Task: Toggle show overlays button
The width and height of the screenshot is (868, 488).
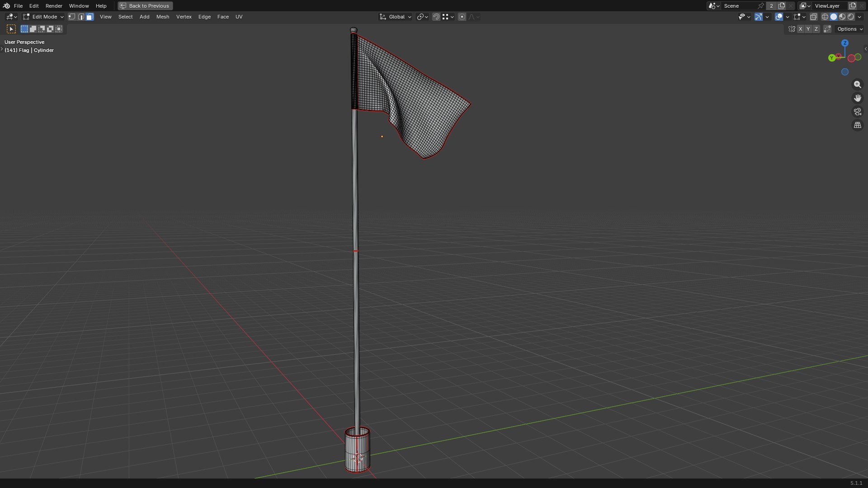Action: [x=779, y=17]
